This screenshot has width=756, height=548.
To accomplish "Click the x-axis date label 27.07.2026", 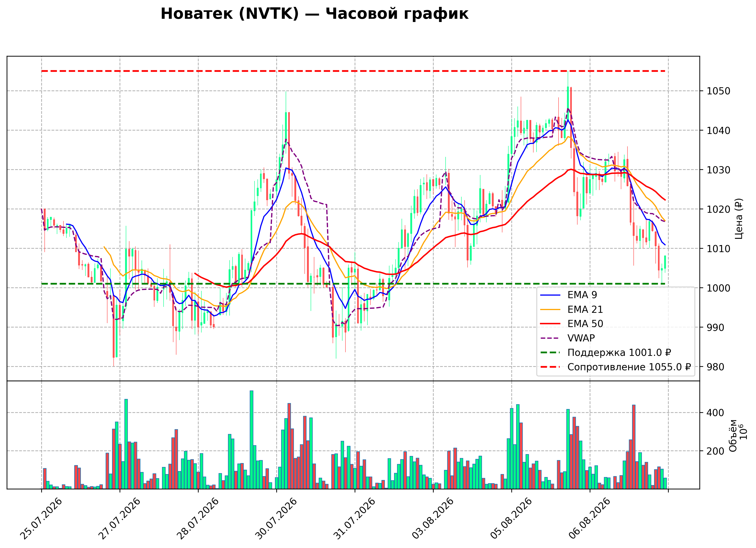I will tap(119, 519).
